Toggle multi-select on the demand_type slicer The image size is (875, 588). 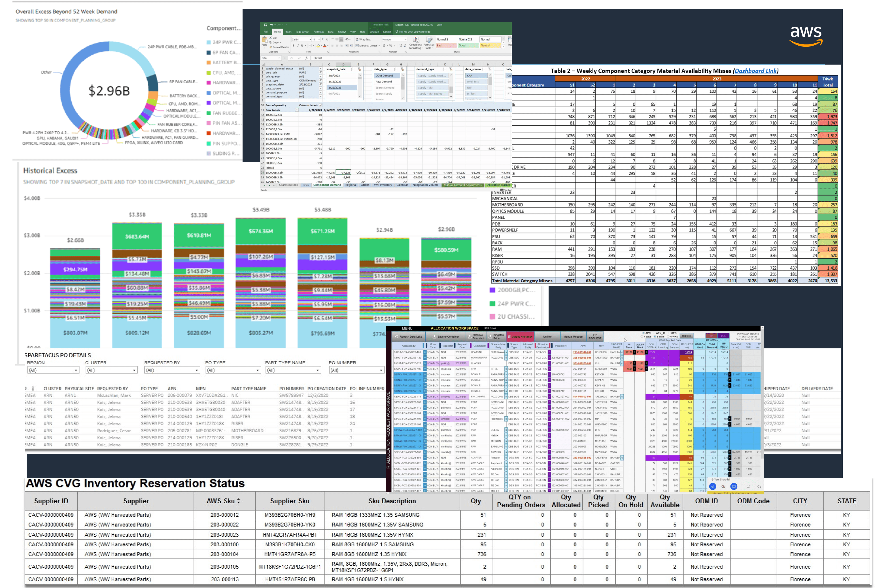pos(444,69)
